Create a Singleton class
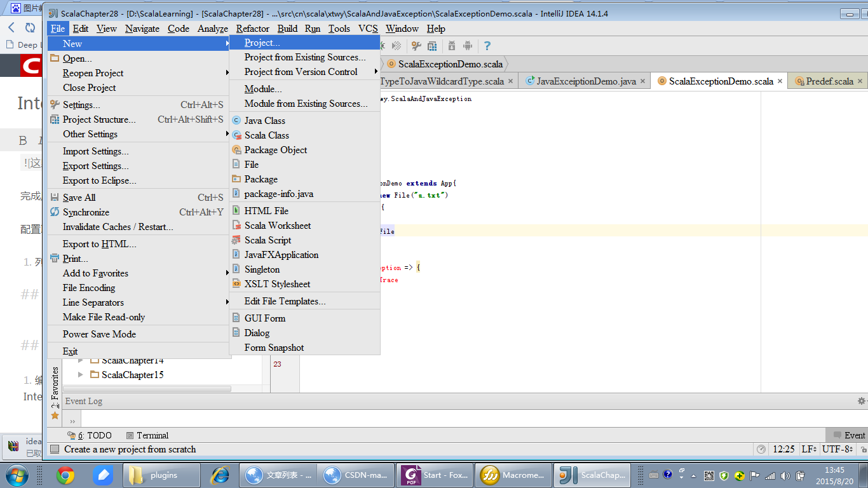Viewport: 868px width, 488px height. (304, 269)
